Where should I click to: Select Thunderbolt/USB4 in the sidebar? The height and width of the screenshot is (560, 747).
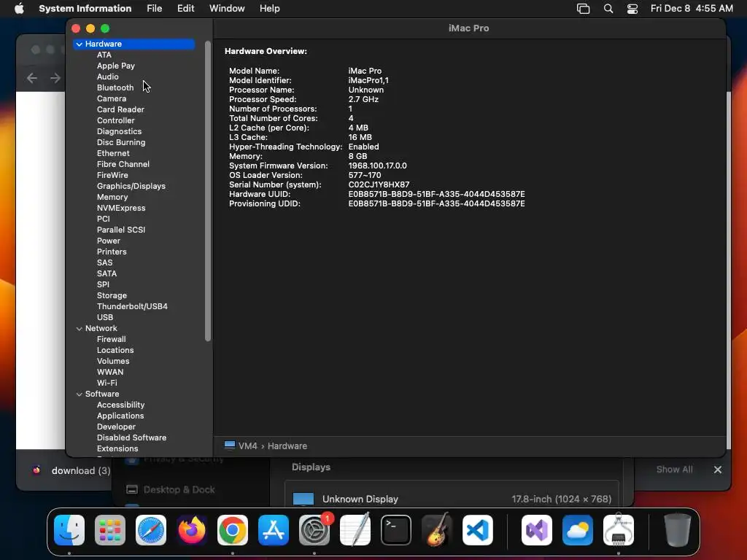pyautogui.click(x=133, y=307)
